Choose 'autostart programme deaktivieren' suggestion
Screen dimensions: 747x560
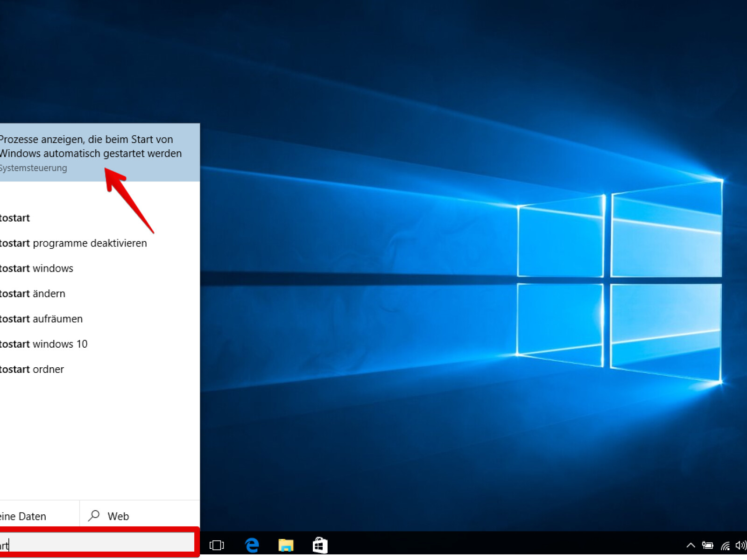(73, 243)
